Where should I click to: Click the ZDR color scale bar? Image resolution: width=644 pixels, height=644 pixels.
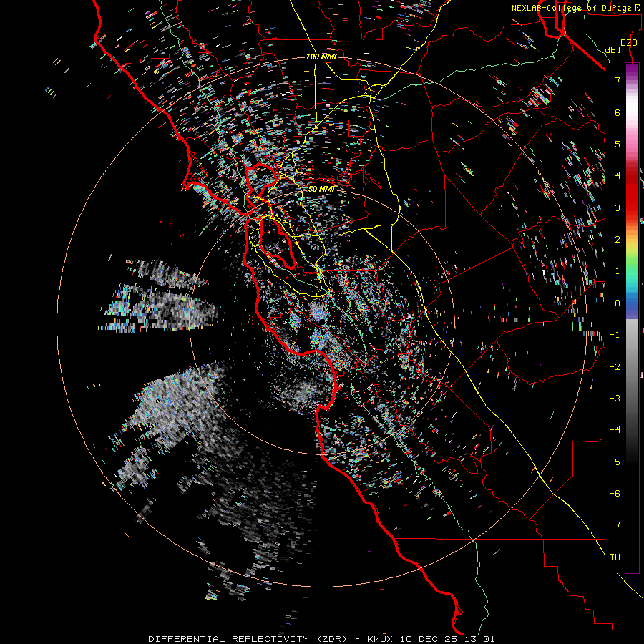(x=632, y=318)
